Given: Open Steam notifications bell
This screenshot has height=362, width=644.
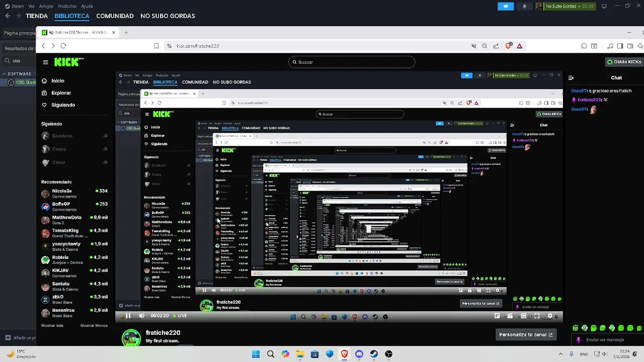Looking at the screenshot, I should click(524, 6).
